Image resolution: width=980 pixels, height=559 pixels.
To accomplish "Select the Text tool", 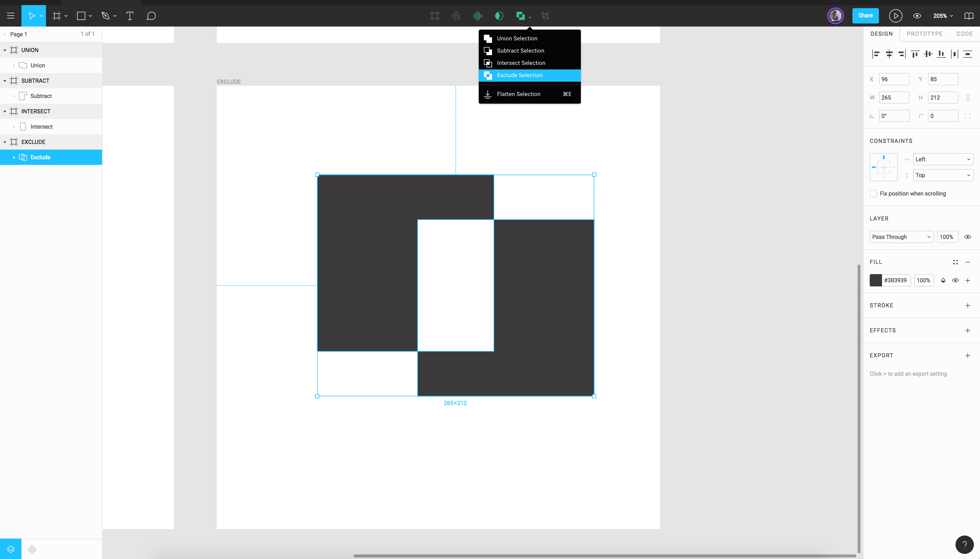I will [x=130, y=16].
